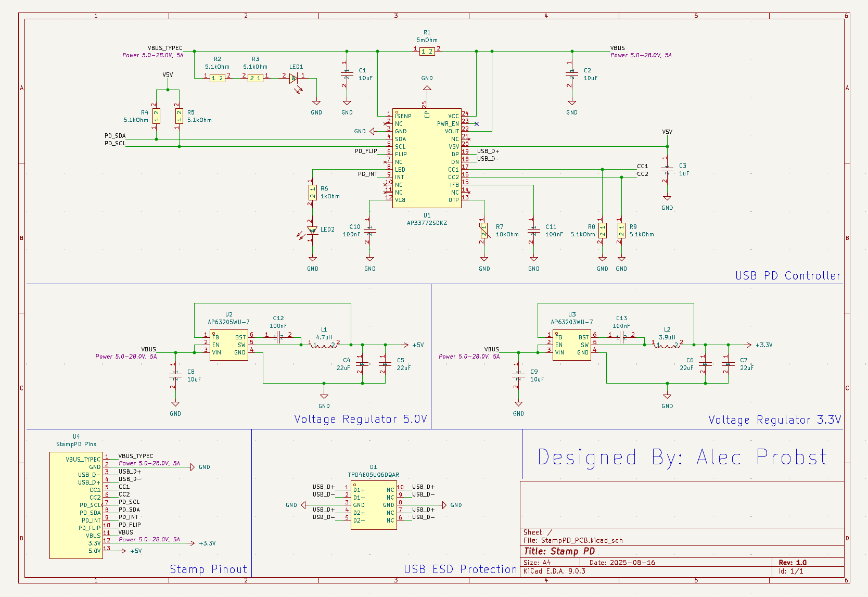Select the R7 10kOhm thermistor symbol
The height and width of the screenshot is (597, 868).
pyautogui.click(x=484, y=231)
